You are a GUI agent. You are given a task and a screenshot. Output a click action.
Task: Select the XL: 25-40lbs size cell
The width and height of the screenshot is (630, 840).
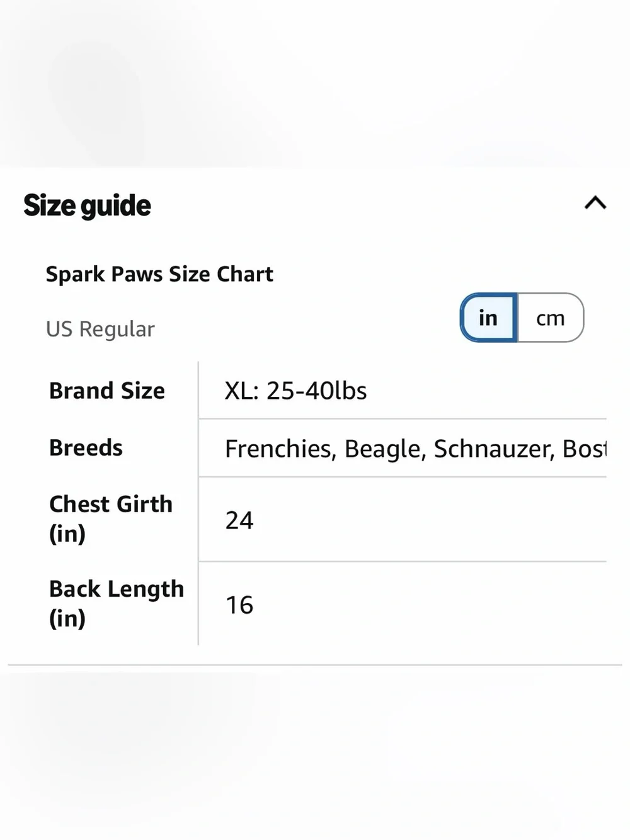296,391
